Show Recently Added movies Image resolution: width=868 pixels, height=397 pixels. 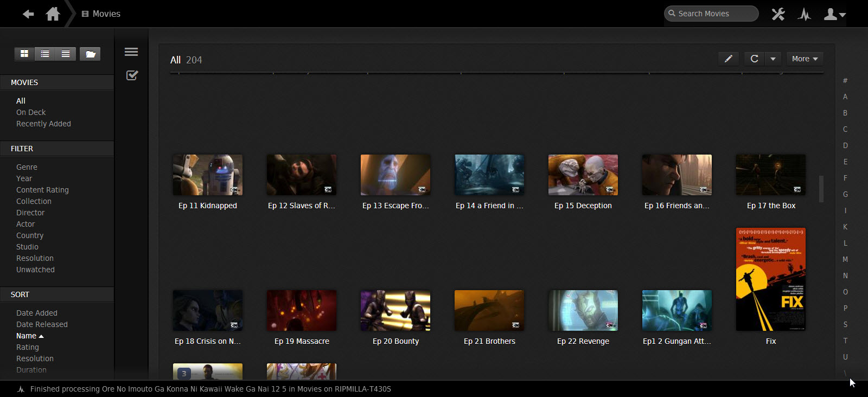point(43,124)
